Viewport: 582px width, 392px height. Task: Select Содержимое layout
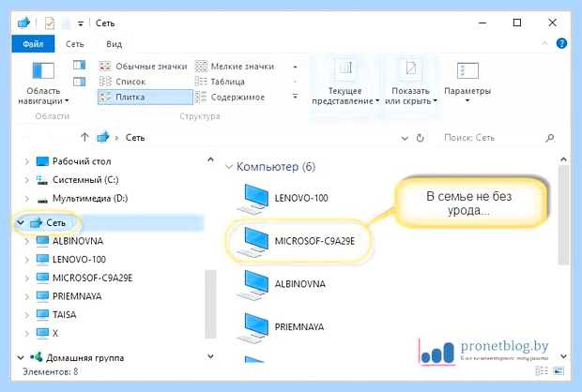tap(230, 98)
